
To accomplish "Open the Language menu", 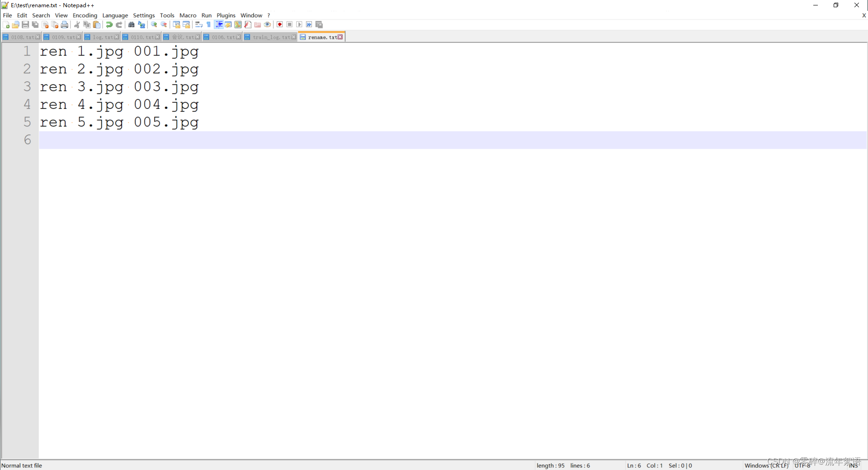I will [x=115, y=15].
